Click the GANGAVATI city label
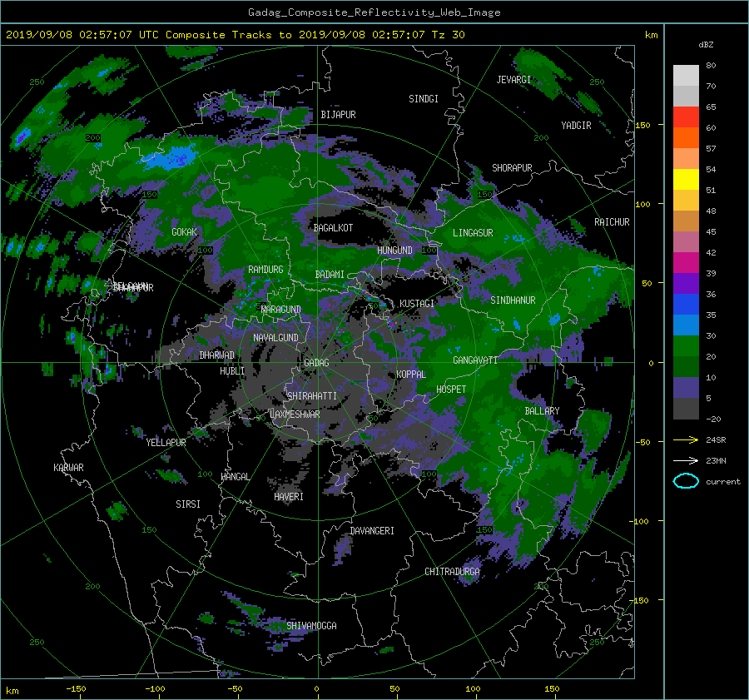The image size is (749, 700). tap(475, 360)
